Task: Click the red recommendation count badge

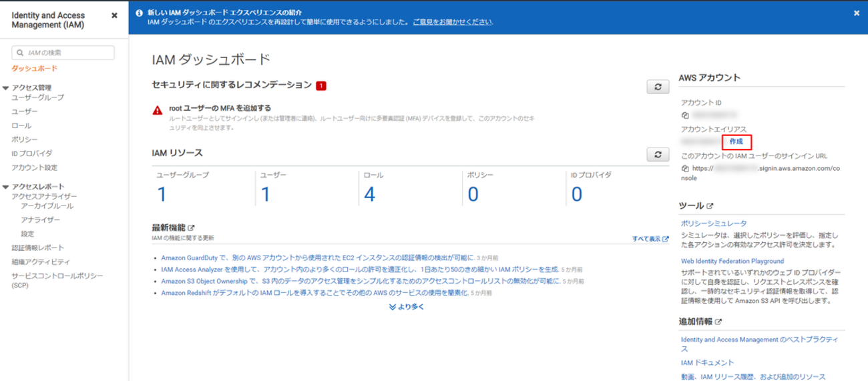Action: pos(321,86)
